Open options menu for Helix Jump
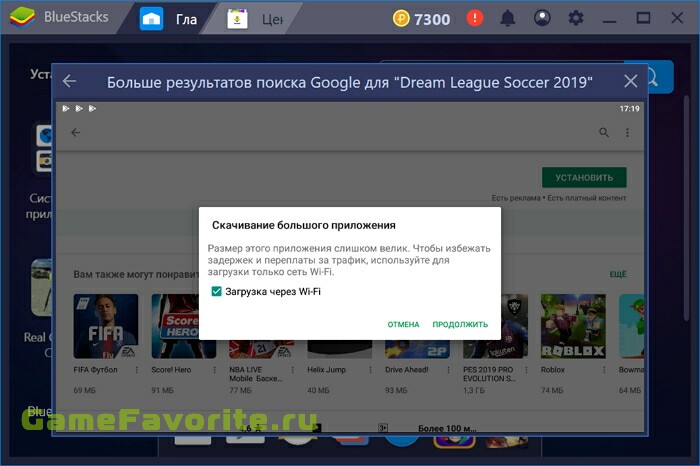Viewport: 700px width, 466px height. pyautogui.click(x=370, y=370)
